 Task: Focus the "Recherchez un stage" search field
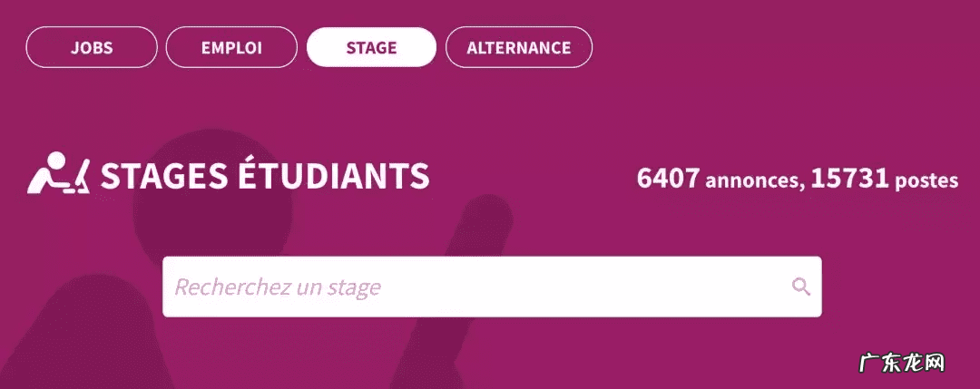pyautogui.click(x=472, y=287)
